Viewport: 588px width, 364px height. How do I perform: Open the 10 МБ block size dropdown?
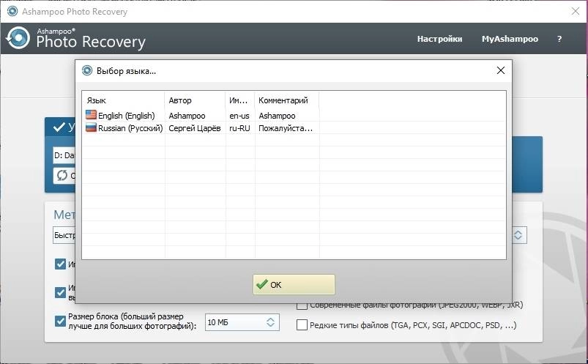[x=242, y=322]
